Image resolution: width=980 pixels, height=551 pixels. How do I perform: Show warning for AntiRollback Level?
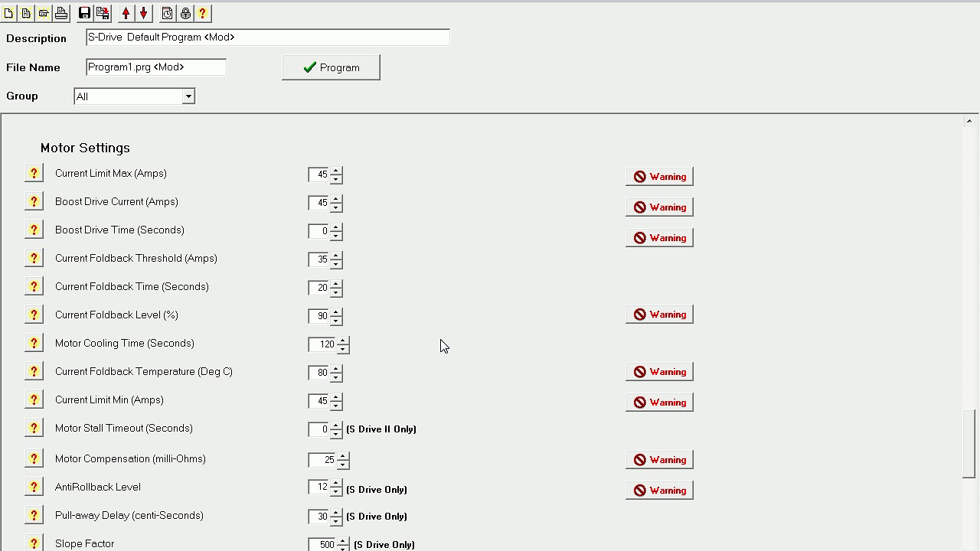[x=659, y=491]
